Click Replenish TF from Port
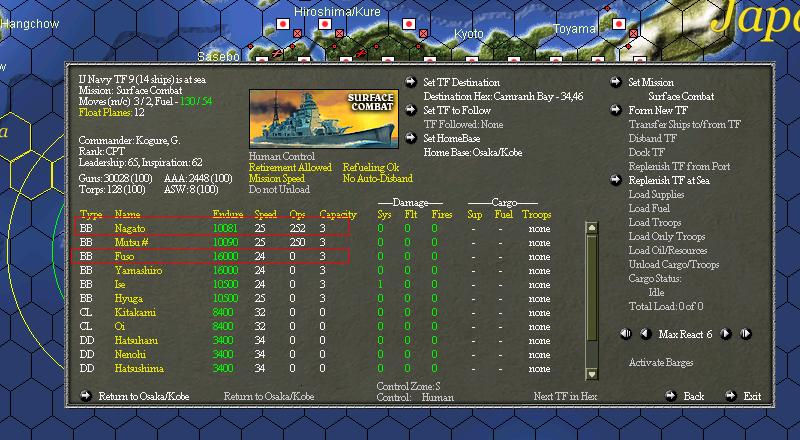Screen dimensions: 800x440 pyautogui.click(x=679, y=166)
